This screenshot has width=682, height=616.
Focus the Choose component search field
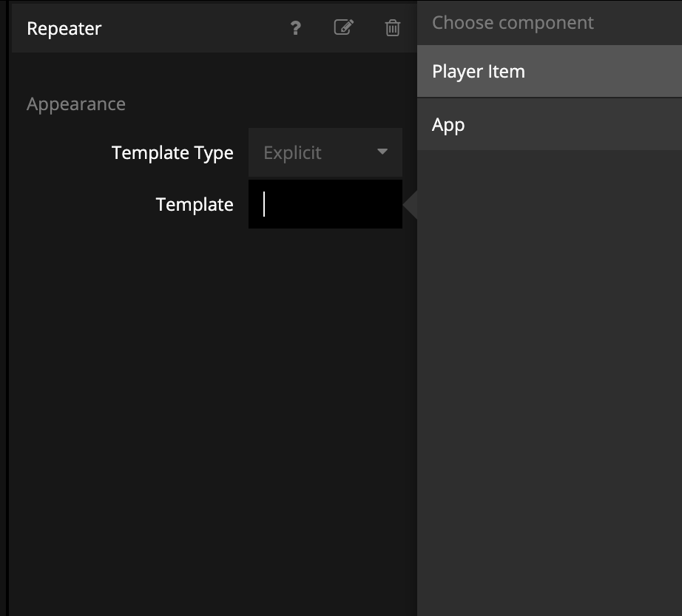coord(549,23)
